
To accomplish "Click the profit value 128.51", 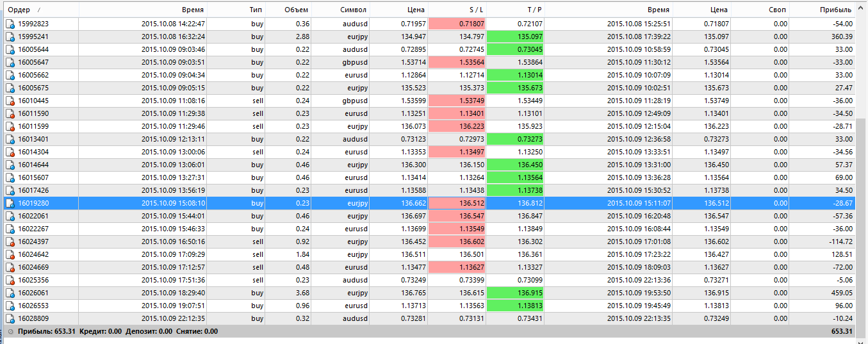I will coord(842,254).
